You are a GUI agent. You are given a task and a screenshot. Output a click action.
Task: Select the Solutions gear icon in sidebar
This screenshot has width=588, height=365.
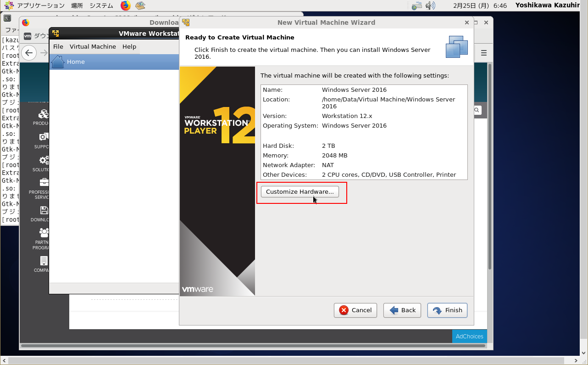pos(44,160)
